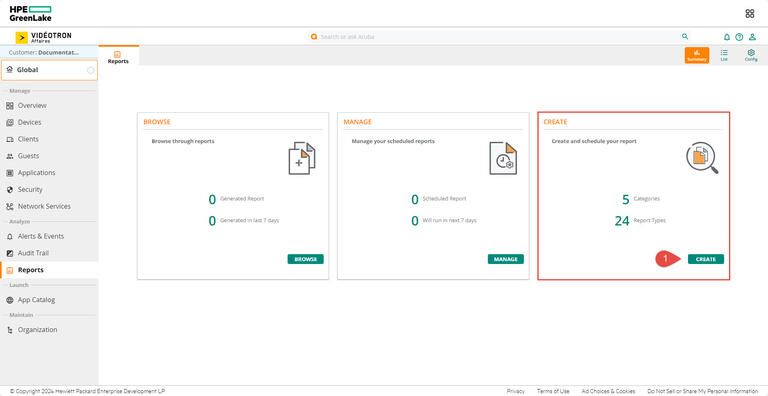768x396 pixels.
Task: Click the BROWSE card heading
Action: coord(157,122)
